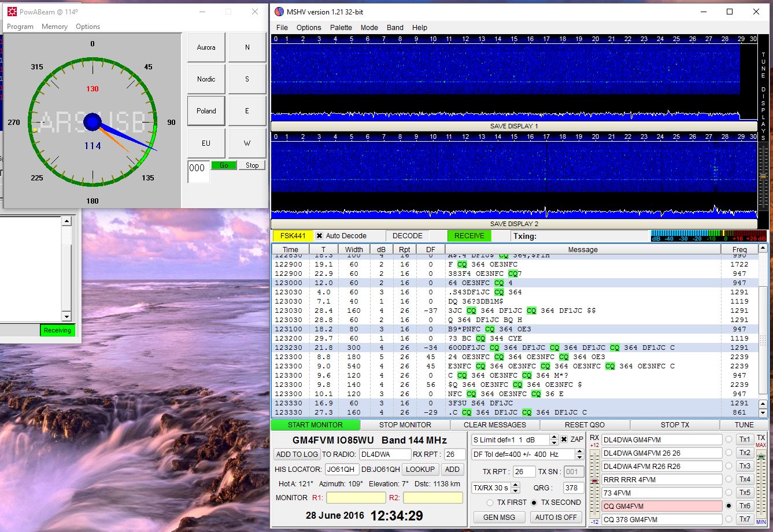The height and width of the screenshot is (532, 773).
Task: Click the MSHV application icon in title bar
Action: (x=279, y=12)
